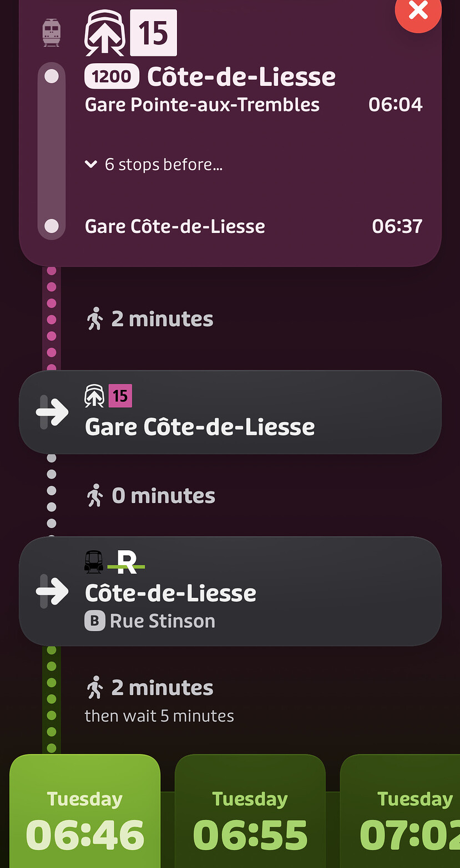This screenshot has height=868, width=460.
Task: Select the large line 15 badge
Action: pos(153,33)
